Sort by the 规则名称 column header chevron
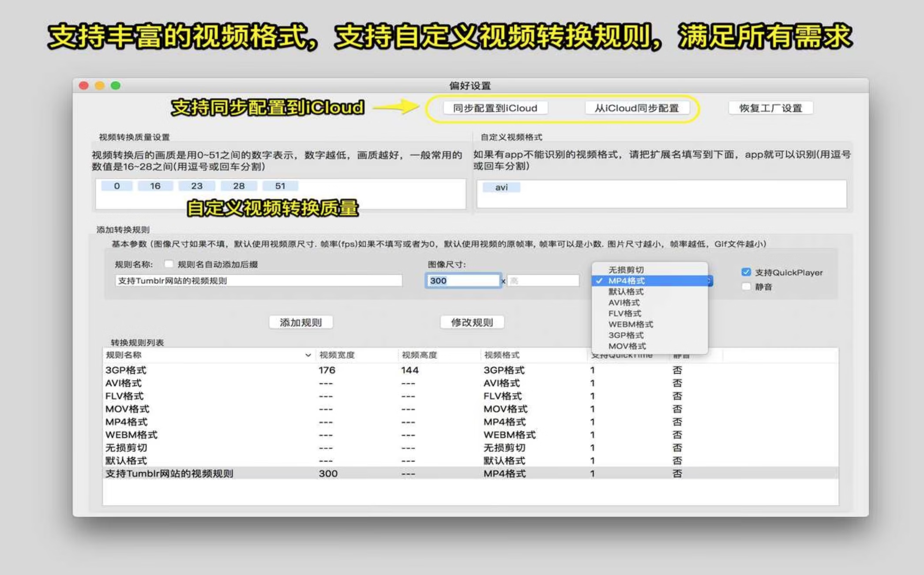This screenshot has width=924, height=575. tap(308, 355)
